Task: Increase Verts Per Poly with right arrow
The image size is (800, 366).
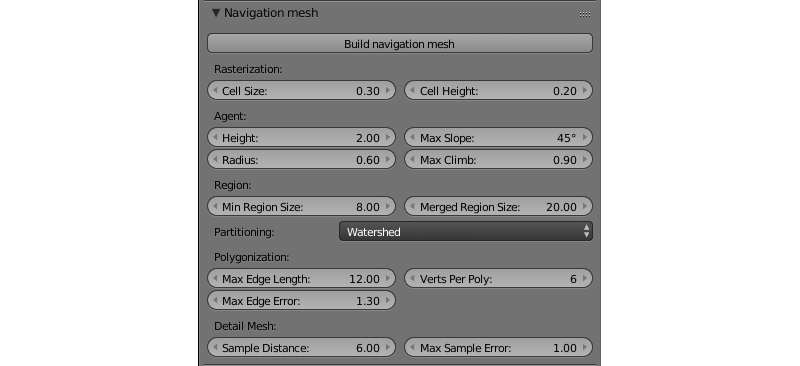Action: pos(585,279)
